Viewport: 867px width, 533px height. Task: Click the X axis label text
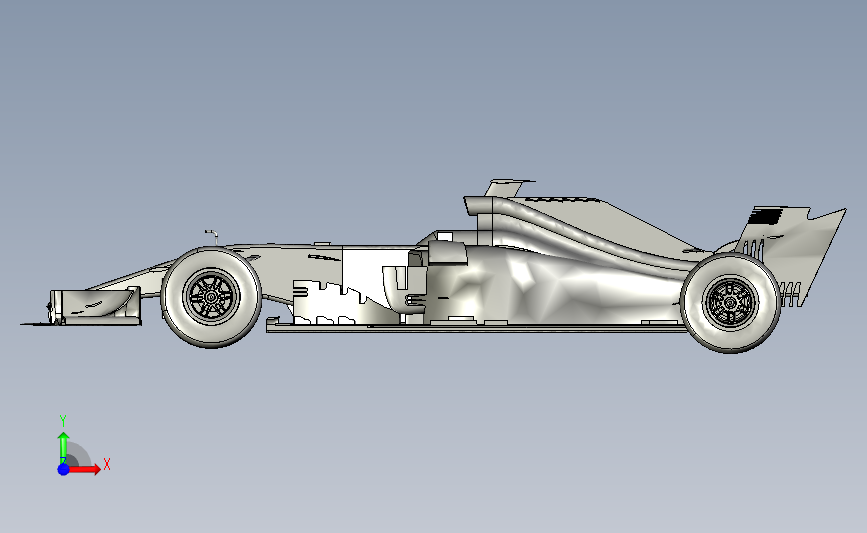pyautogui.click(x=107, y=464)
